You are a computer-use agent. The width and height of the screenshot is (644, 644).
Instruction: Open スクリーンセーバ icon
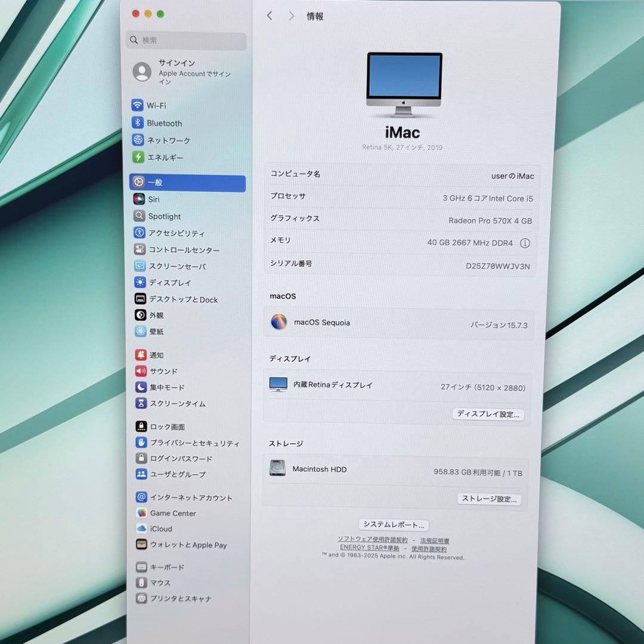point(140,266)
